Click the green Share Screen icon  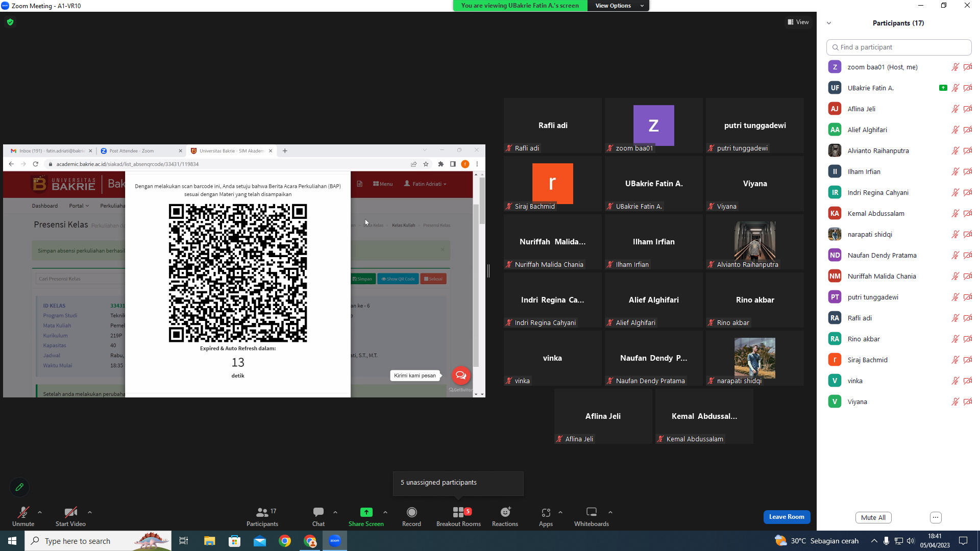coord(366,512)
